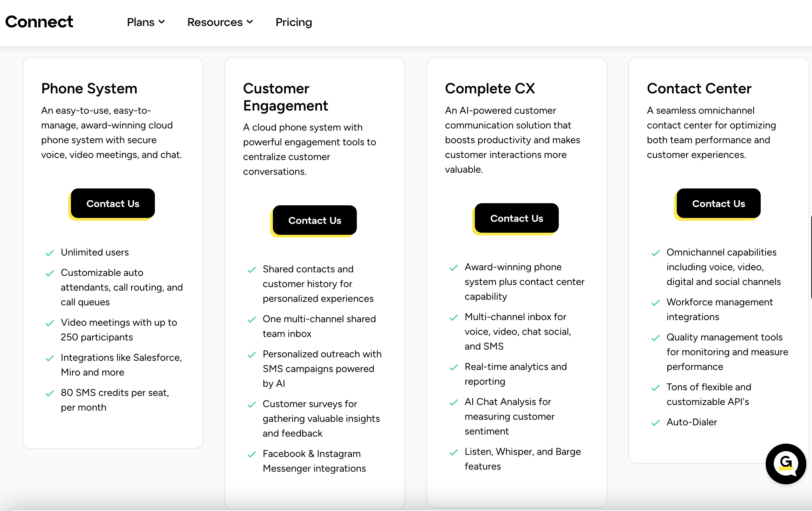Viewport: 812px width, 511px height.
Task: Click checkmark icon beside Unlimited users
Action: tap(50, 253)
